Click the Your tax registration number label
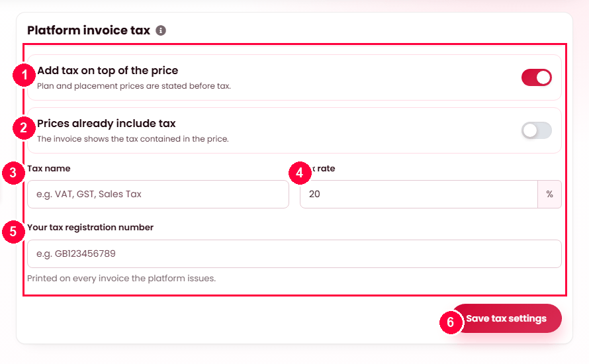 click(x=90, y=228)
